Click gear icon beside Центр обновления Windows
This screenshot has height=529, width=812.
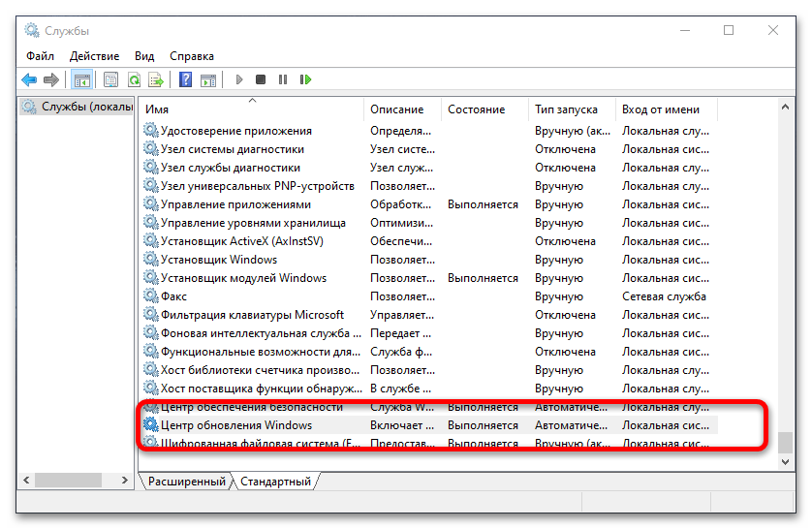coord(151,425)
